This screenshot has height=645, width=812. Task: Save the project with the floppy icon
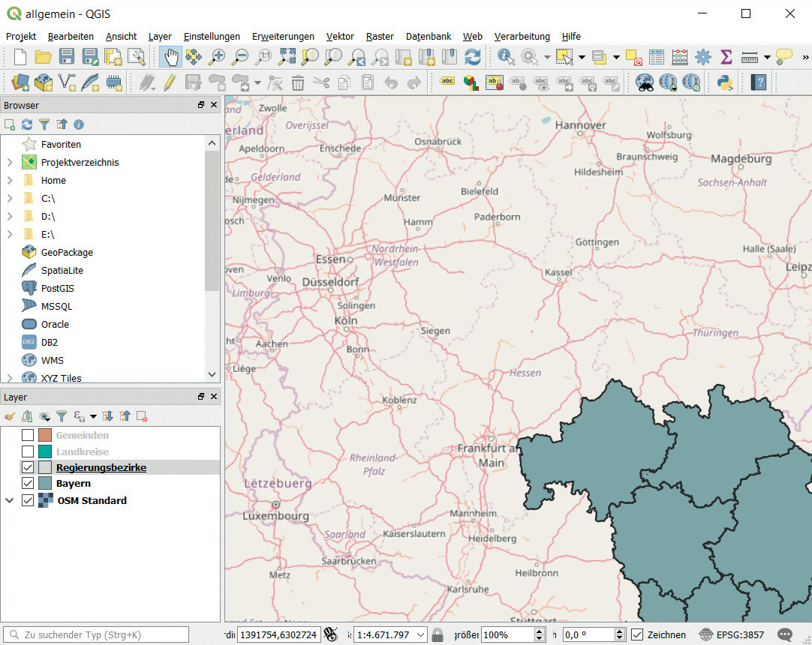coord(67,56)
